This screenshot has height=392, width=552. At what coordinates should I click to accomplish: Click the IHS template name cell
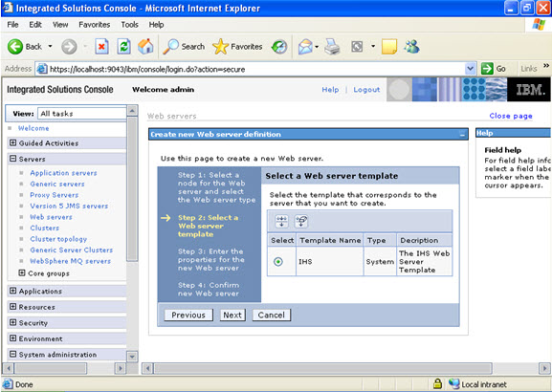click(329, 261)
